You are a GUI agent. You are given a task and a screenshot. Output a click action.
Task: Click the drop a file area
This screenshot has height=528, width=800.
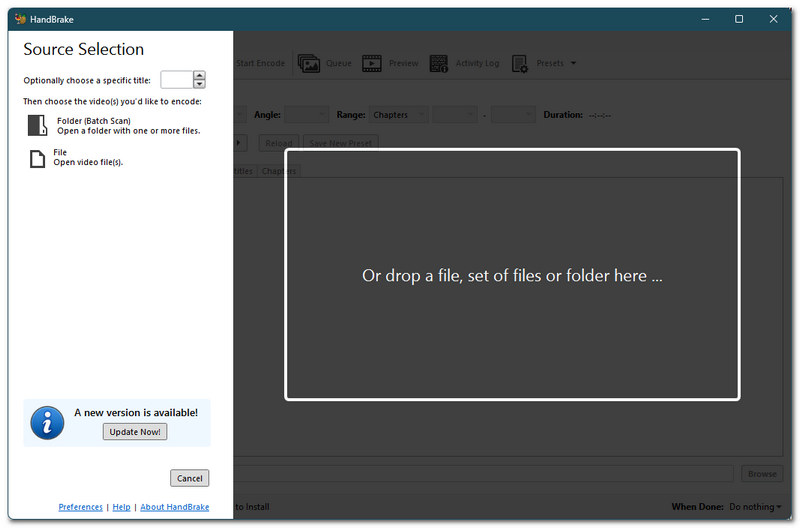point(512,275)
